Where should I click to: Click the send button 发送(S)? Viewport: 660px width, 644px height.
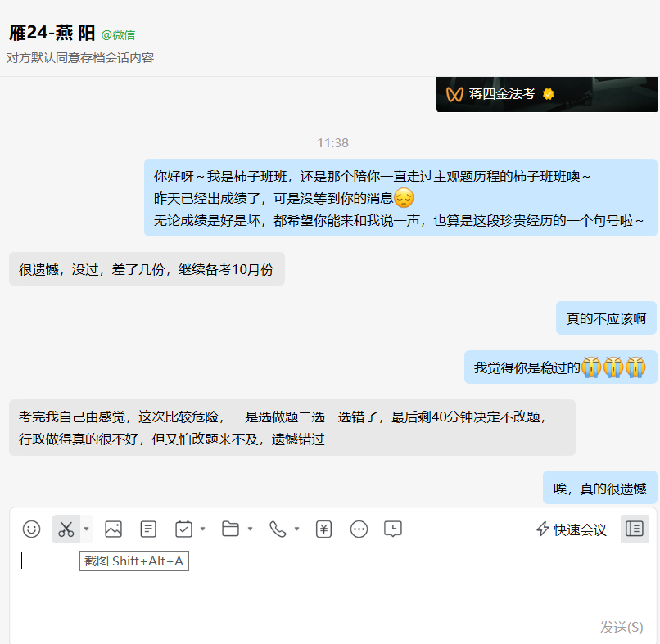tap(622, 627)
